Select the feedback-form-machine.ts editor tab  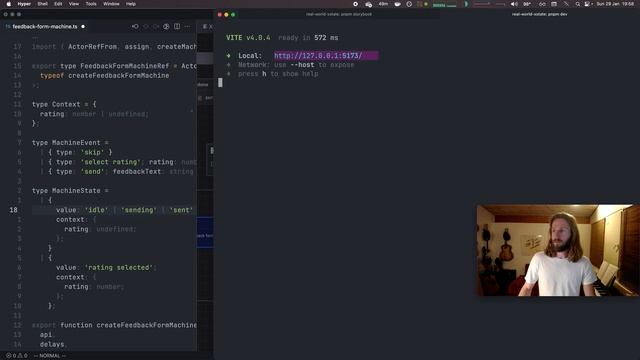pos(45,27)
